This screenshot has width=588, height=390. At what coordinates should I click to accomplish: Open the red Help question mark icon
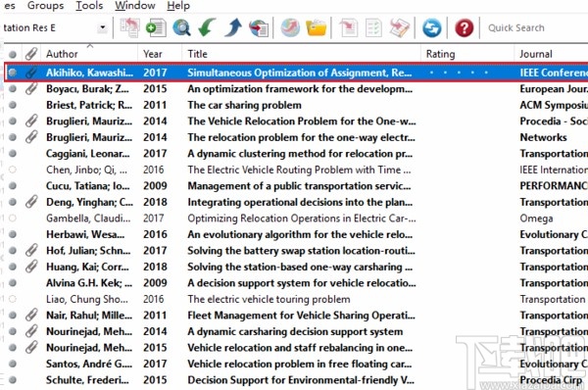464,28
